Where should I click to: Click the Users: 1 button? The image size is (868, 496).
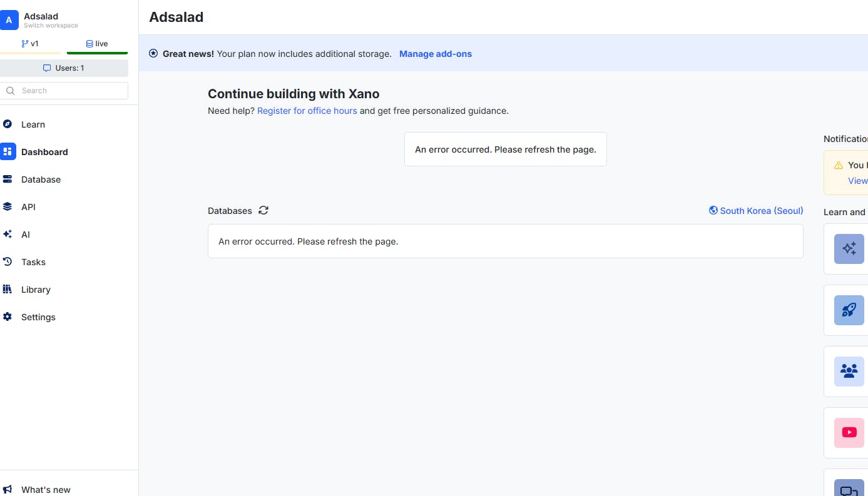point(64,68)
